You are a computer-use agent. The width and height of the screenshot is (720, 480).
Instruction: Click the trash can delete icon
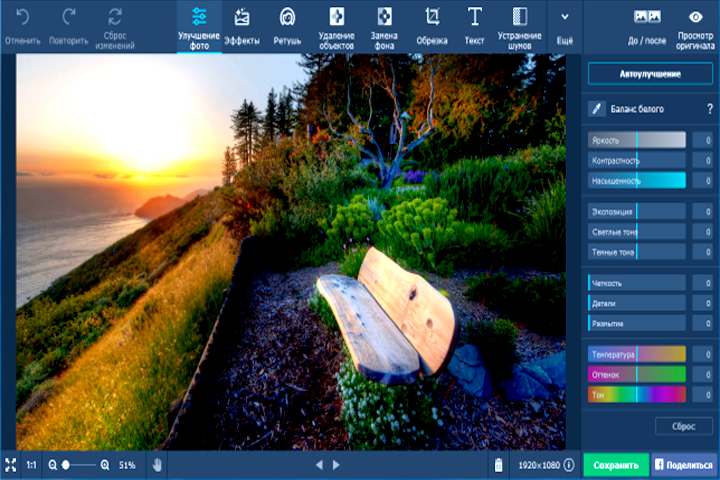coord(498,465)
